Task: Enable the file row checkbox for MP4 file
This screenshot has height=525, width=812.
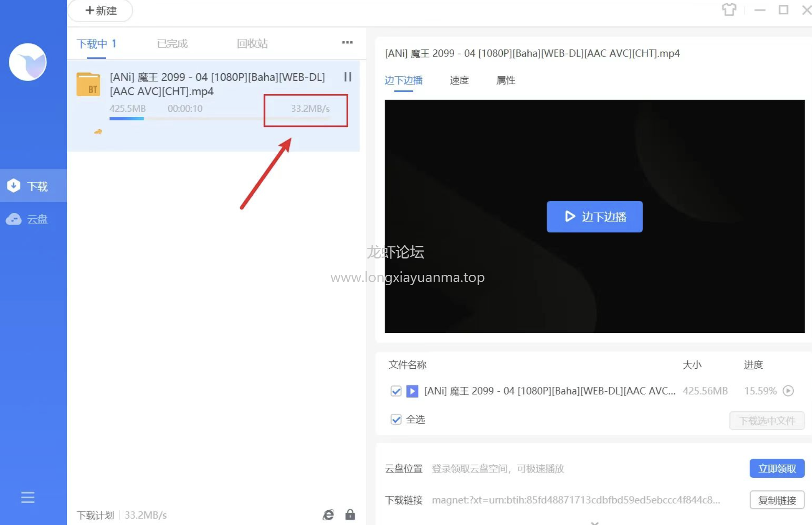Action: point(396,390)
